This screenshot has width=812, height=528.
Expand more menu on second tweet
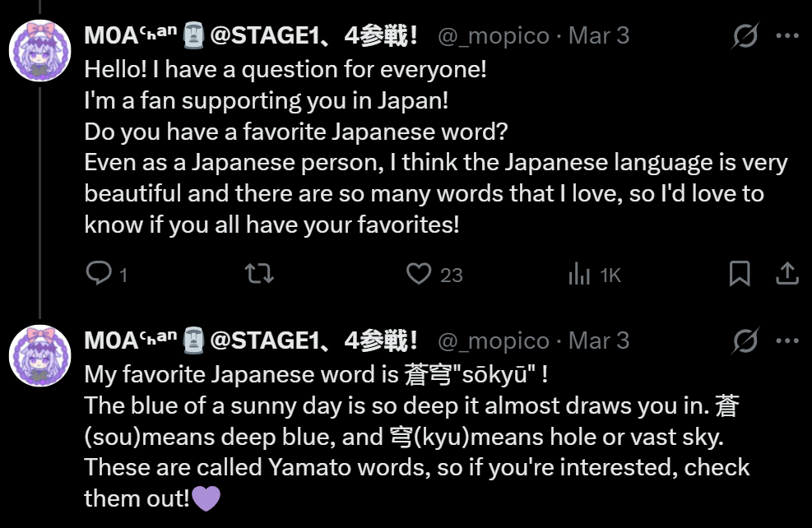pyautogui.click(x=787, y=340)
